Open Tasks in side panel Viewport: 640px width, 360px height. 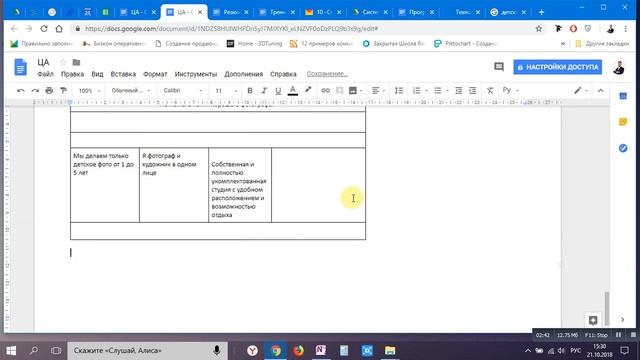point(623,148)
